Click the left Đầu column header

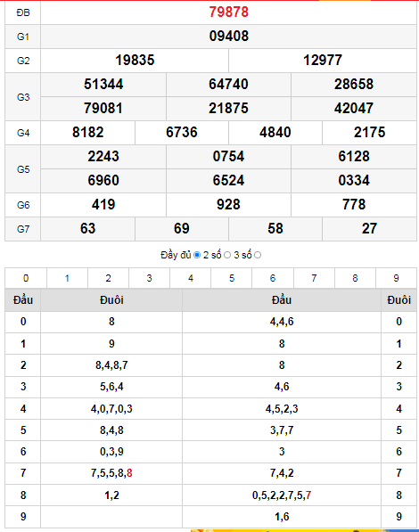coord(23,300)
